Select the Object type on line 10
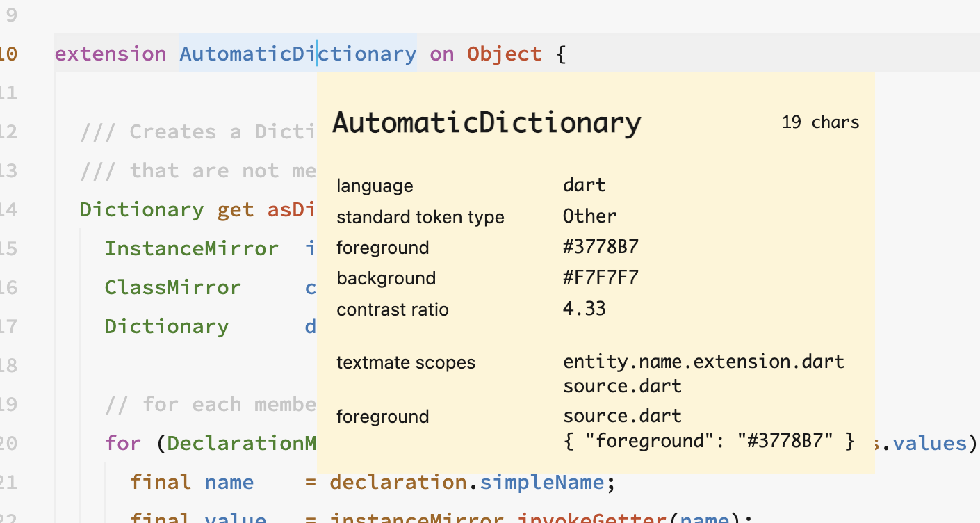Screen dimensions: 980x523 pos(505,53)
